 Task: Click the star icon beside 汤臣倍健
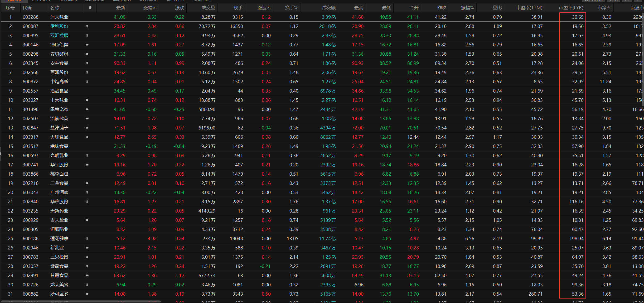click(87, 45)
